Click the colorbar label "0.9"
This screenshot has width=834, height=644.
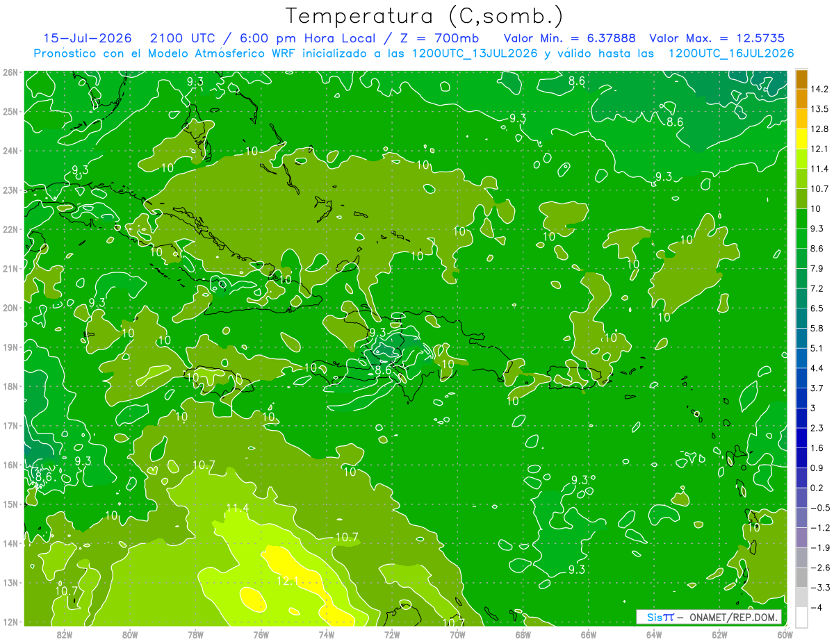[817, 468]
